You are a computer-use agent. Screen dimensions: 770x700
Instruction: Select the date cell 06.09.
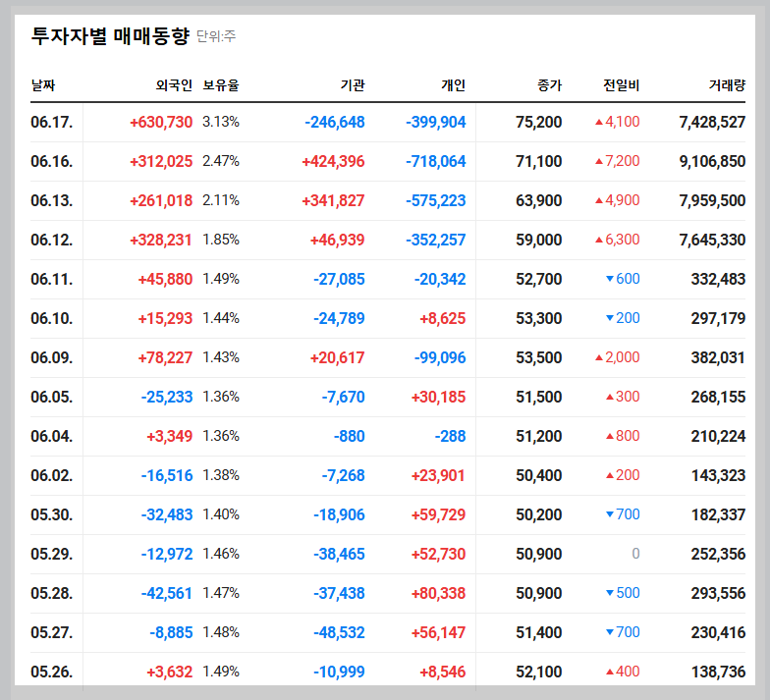[x=51, y=357]
